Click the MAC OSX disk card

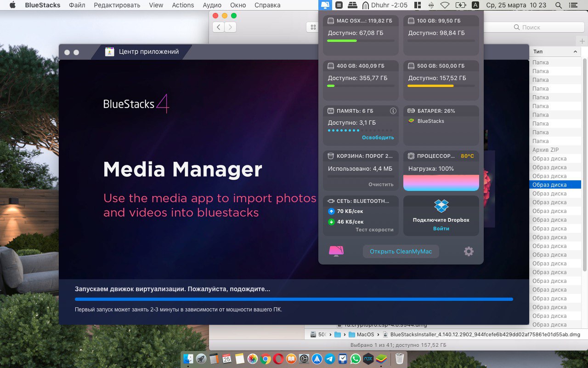[x=361, y=36]
